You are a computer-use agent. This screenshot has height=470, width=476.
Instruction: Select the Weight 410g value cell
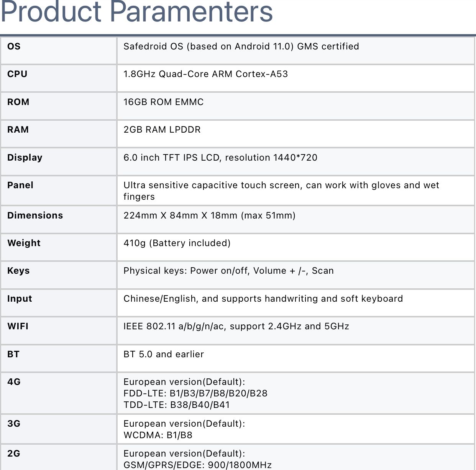pyautogui.click(x=177, y=243)
